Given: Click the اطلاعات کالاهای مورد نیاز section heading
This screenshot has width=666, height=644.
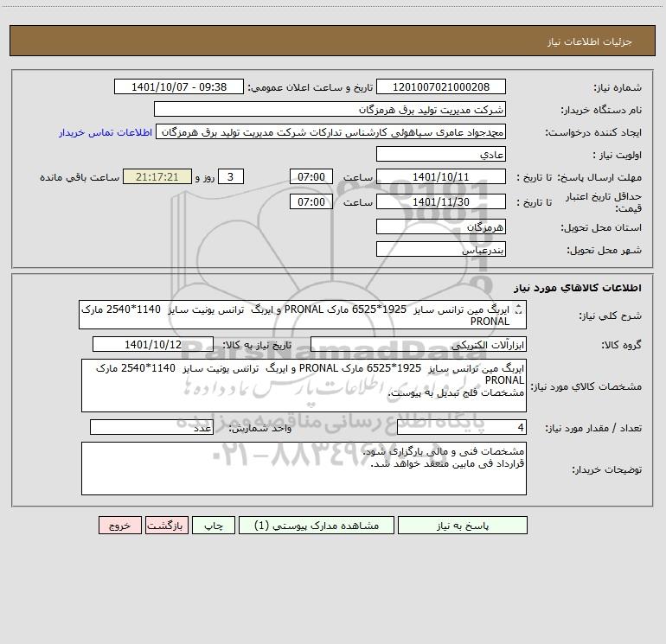Looking at the screenshot, I should [577, 288].
